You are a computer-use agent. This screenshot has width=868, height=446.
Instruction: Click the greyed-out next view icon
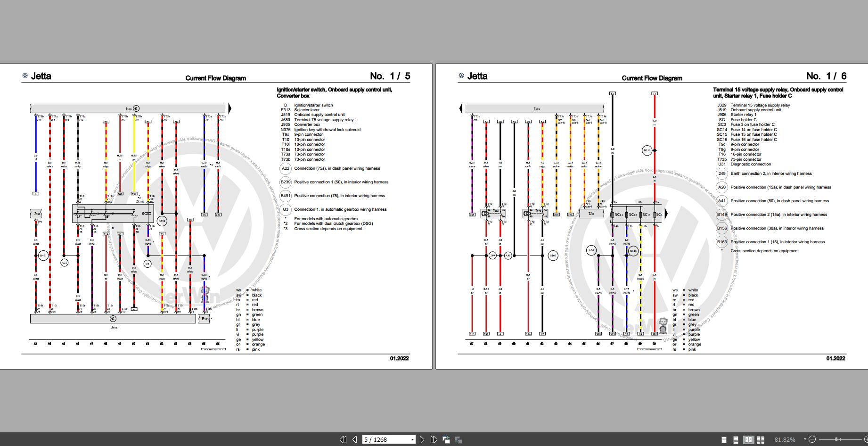(458, 439)
